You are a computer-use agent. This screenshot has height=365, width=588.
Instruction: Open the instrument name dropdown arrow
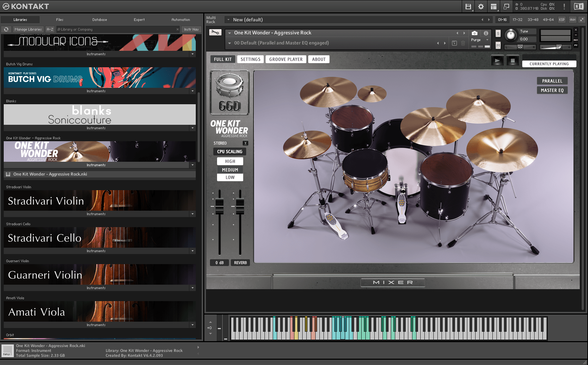[x=229, y=33]
